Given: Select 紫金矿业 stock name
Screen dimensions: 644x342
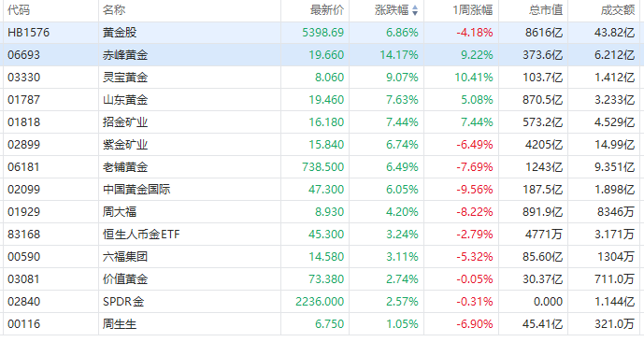Looking at the screenshot, I should [125, 145].
